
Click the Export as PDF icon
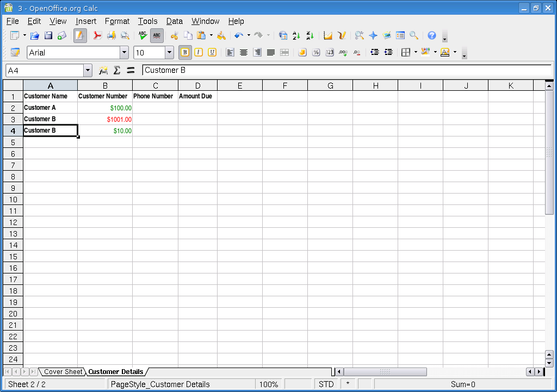coord(97,36)
